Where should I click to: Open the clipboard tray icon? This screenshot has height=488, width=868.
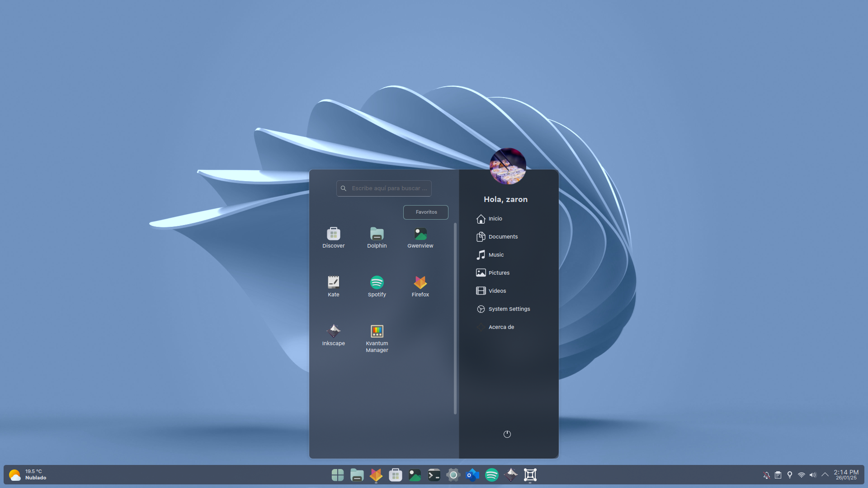point(778,475)
